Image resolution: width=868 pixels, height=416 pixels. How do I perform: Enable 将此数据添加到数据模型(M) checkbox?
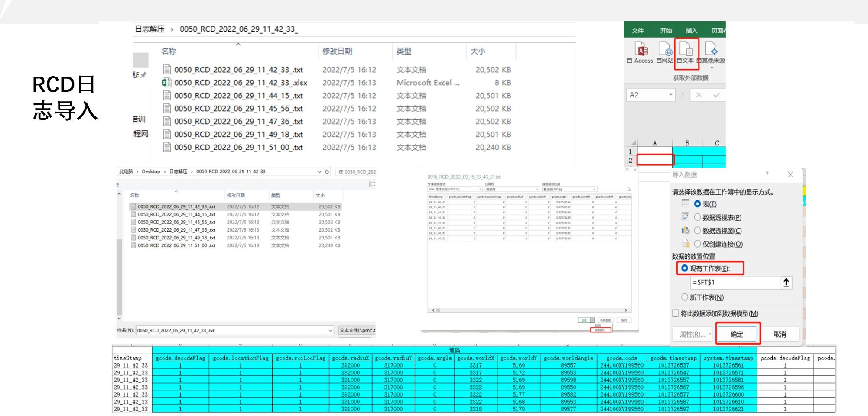click(676, 313)
